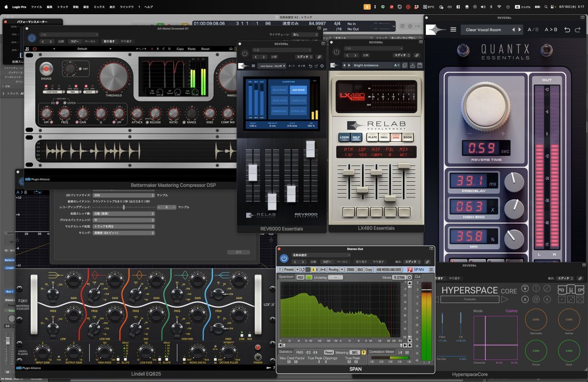Open the Presets menu in SPAN
The height and width of the screenshot is (382, 588).
[x=290, y=269]
